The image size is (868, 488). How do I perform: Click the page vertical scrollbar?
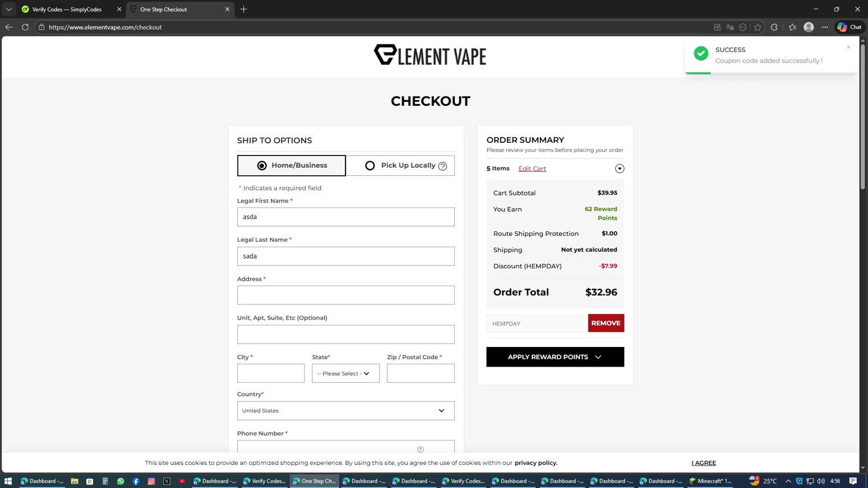pos(863,116)
